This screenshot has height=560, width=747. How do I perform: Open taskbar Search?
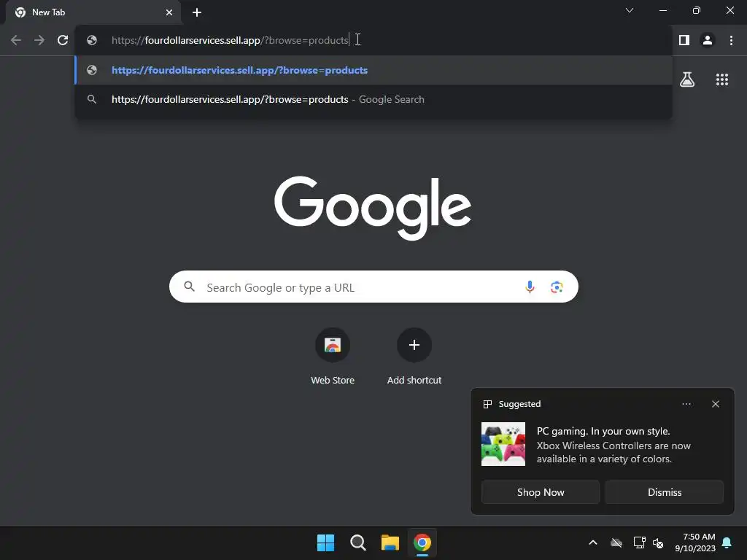click(x=357, y=542)
